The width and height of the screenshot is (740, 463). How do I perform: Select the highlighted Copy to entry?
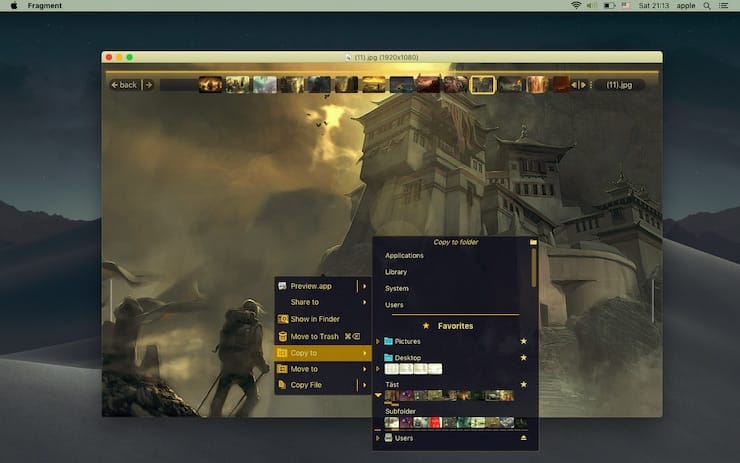[x=323, y=353]
